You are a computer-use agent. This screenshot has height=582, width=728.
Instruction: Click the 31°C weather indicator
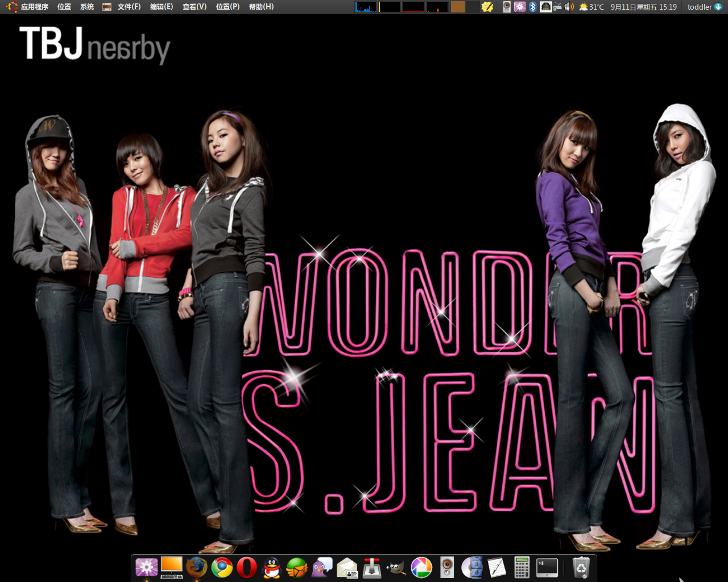(591, 7)
